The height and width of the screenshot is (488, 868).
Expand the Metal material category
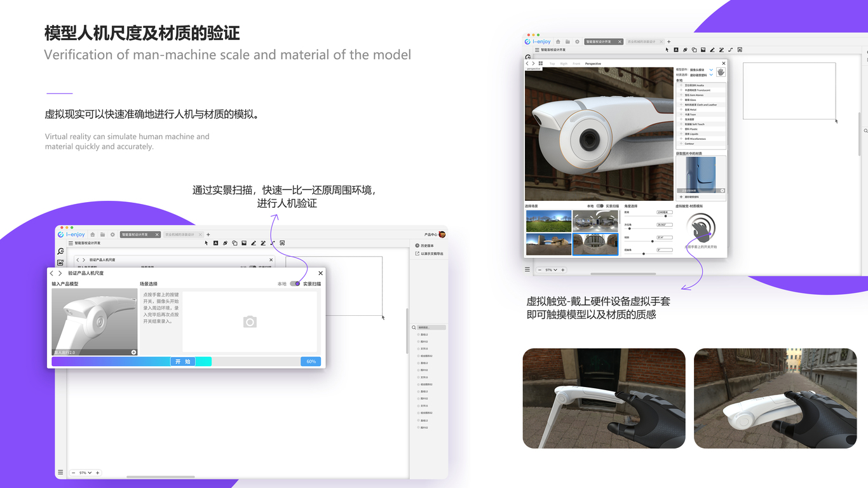pos(681,109)
